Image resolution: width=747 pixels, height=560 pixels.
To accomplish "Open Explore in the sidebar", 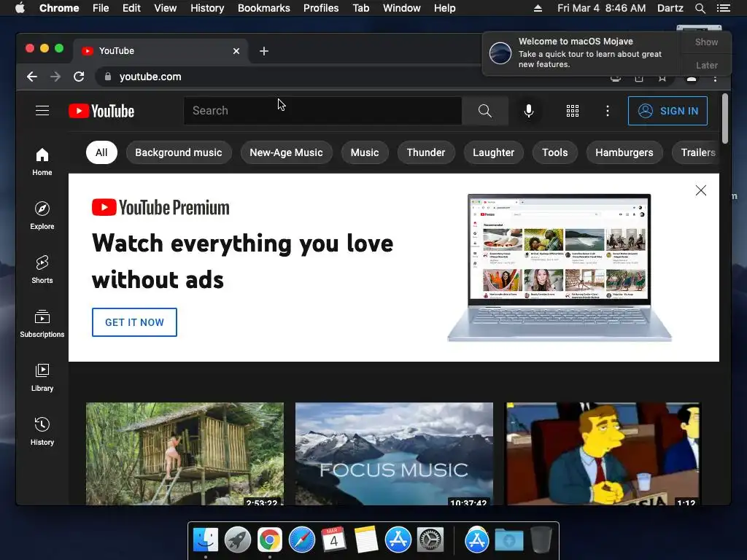I will [42, 216].
